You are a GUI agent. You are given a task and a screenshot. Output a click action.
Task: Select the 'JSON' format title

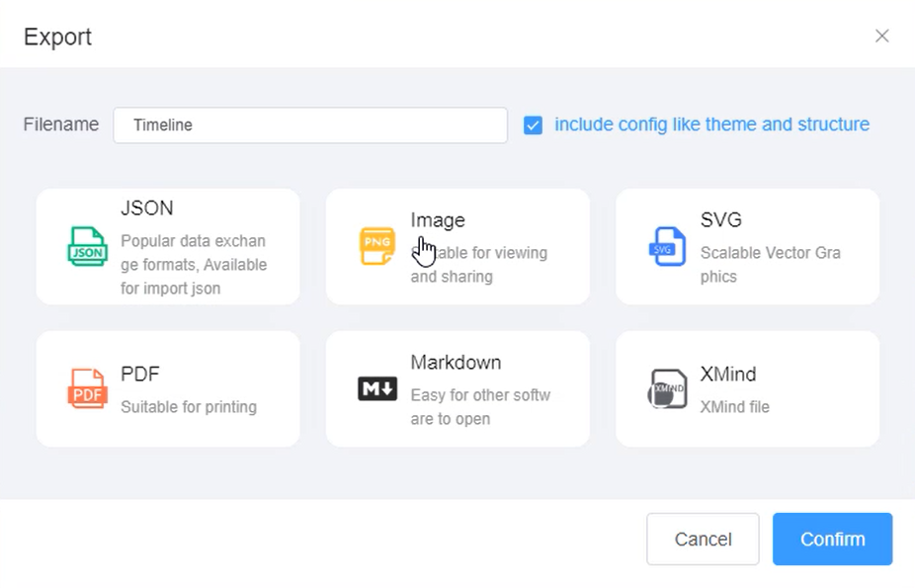click(147, 209)
